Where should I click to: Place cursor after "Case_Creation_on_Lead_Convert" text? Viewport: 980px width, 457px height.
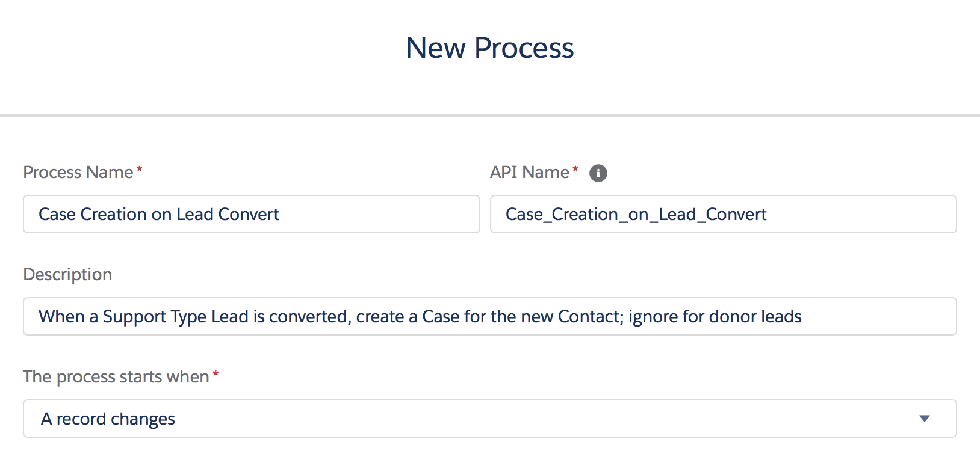tap(768, 214)
